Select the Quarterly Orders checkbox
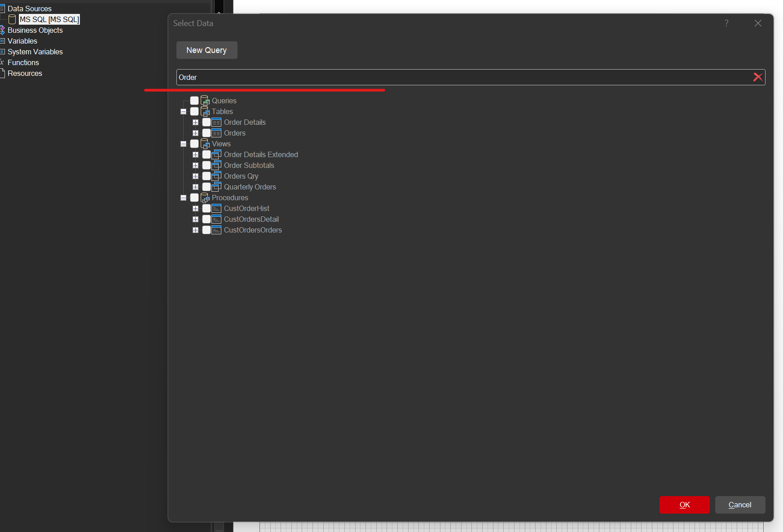Screen dimensions: 783x532 pos(207,187)
